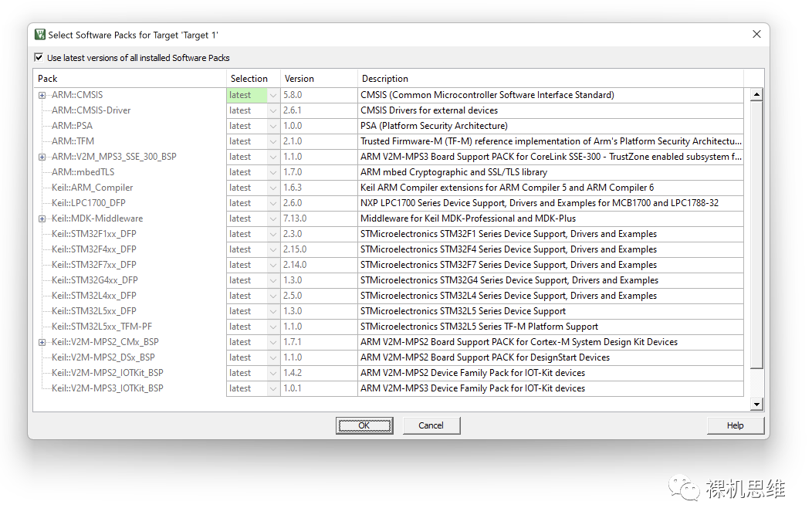Open the selection dropdown for ARM::PSA
This screenshot has width=812, height=525.
point(273,126)
